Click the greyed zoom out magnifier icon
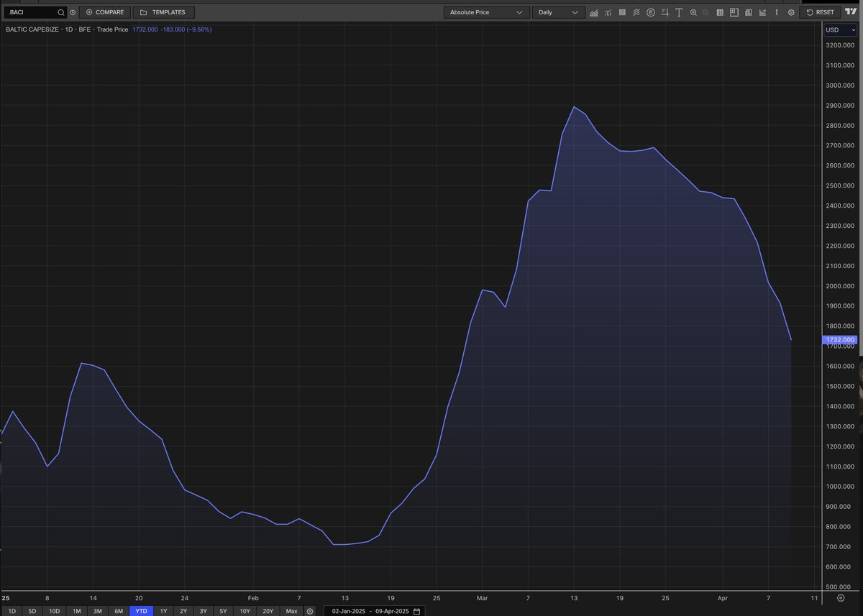Screen dimensions: 863x616 tap(706, 12)
